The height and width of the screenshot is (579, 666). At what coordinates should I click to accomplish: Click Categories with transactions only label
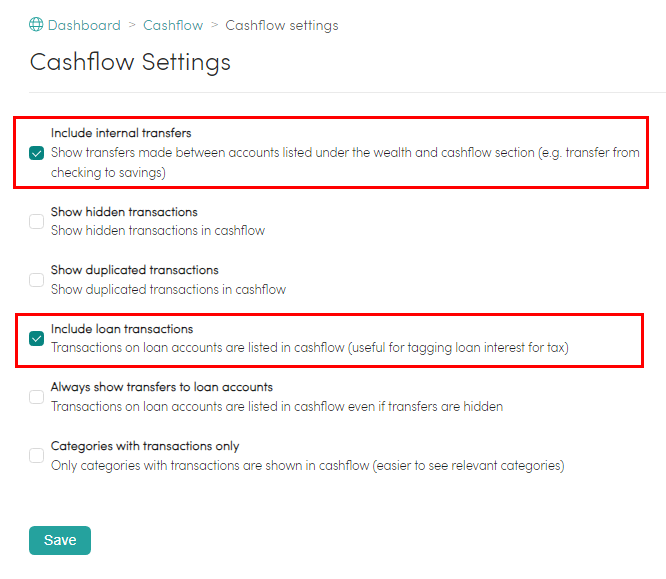(145, 446)
